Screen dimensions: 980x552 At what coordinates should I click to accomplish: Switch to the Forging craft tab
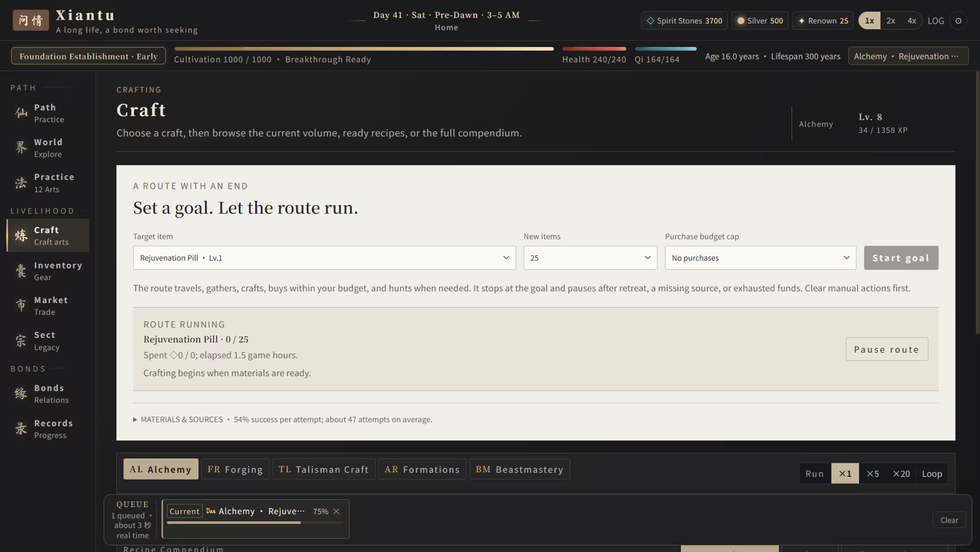pyautogui.click(x=235, y=469)
